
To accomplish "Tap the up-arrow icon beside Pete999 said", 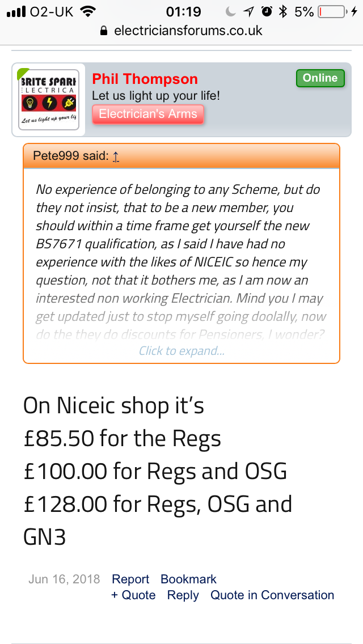I will tap(116, 156).
